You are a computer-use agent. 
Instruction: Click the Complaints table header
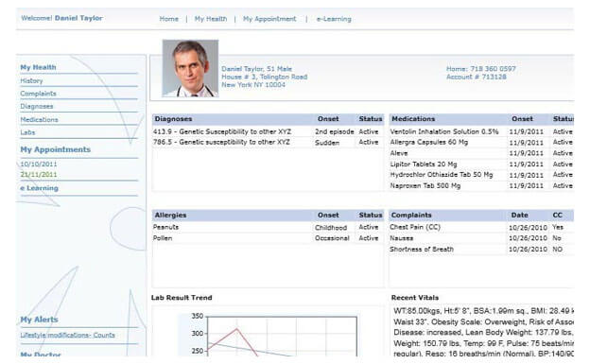coord(411,216)
